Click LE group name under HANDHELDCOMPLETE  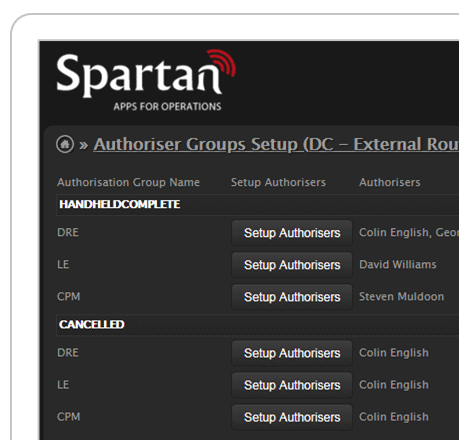[63, 264]
